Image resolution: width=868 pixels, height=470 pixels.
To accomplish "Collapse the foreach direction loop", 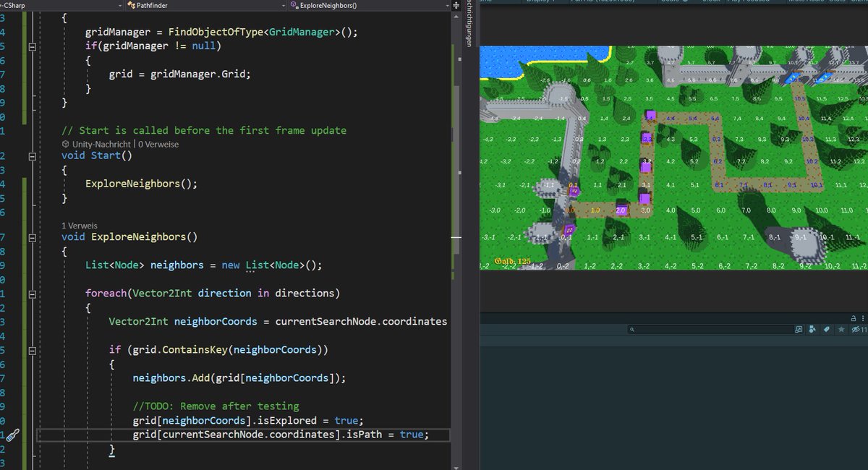I will click(31, 294).
